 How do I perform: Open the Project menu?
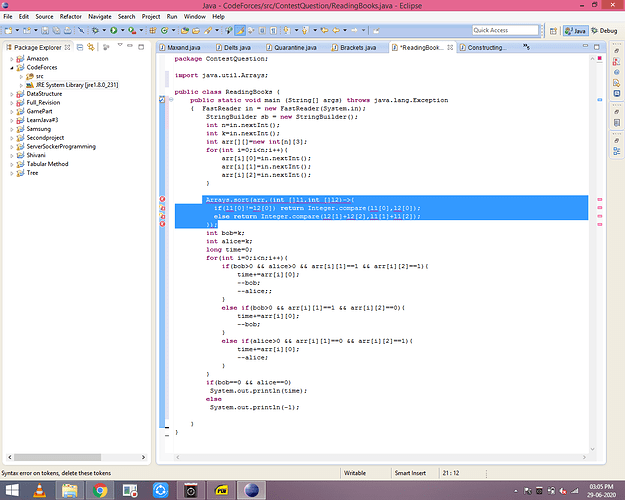[151, 17]
